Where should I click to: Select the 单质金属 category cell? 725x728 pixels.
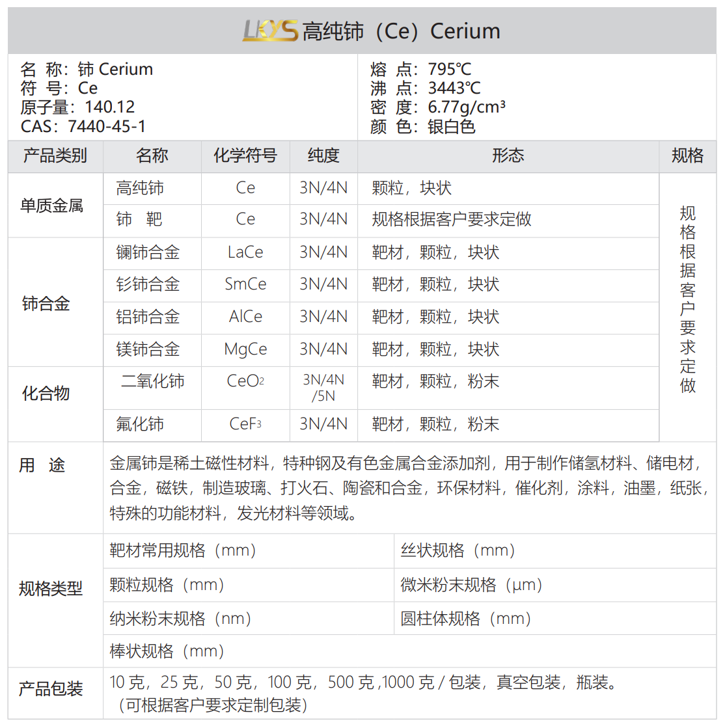[x=54, y=204]
